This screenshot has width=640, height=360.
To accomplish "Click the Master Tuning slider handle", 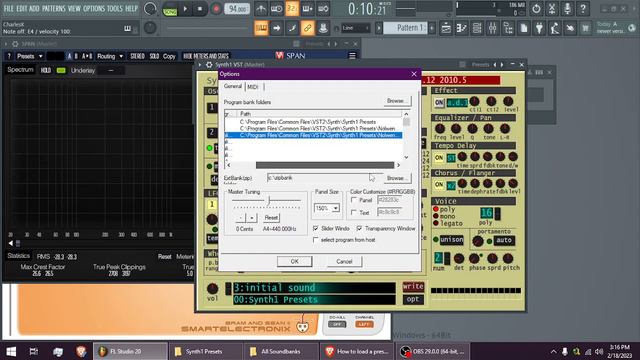I will point(269,200).
